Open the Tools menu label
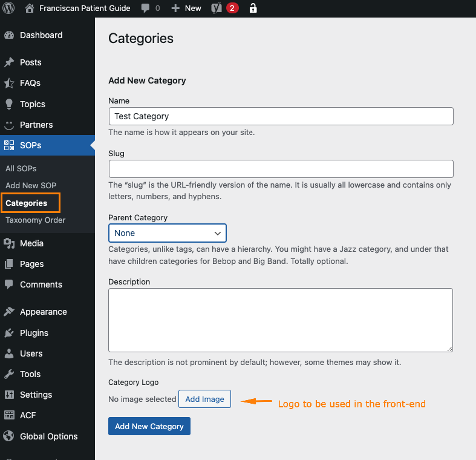 pyautogui.click(x=30, y=374)
